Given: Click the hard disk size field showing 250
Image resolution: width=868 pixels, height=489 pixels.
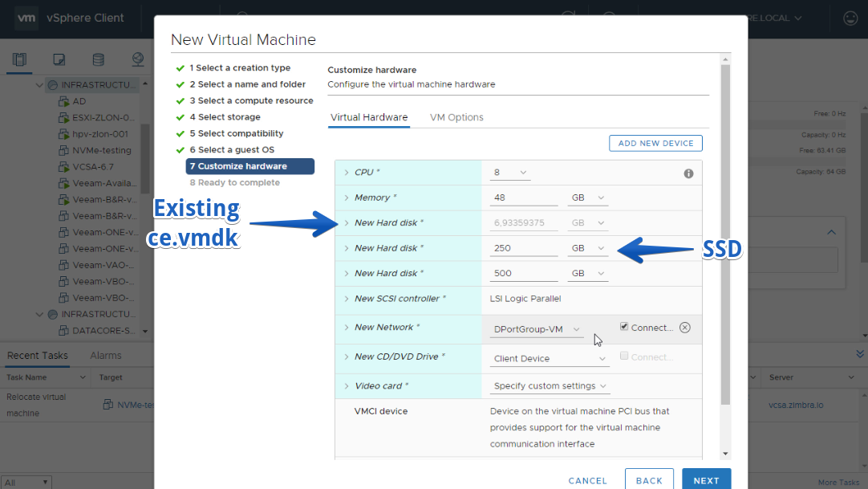Looking at the screenshot, I should point(523,249).
